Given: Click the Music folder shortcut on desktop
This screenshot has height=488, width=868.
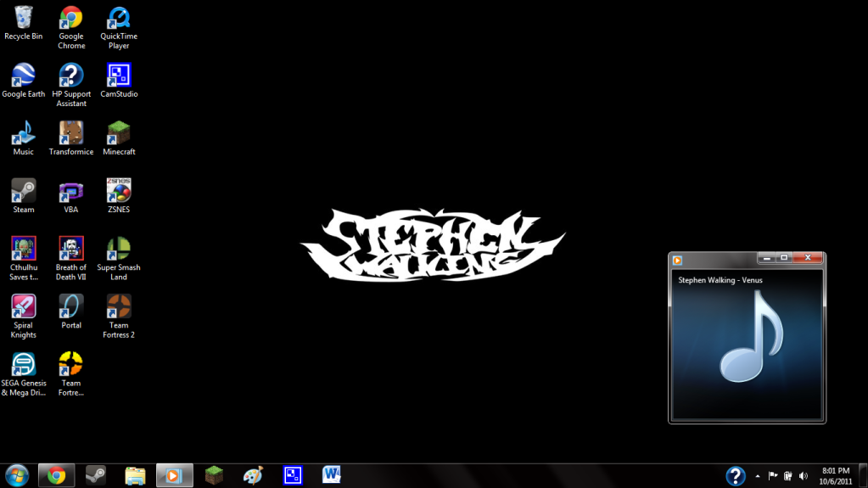Looking at the screenshot, I should (23, 138).
